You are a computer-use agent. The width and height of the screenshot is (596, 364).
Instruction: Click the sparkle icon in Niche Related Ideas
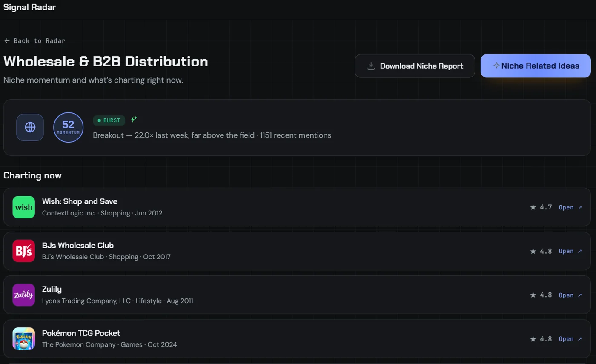click(496, 66)
